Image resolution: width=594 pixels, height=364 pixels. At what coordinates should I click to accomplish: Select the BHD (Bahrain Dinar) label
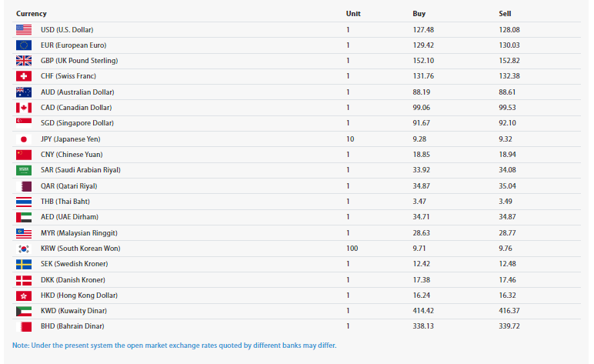point(72,326)
